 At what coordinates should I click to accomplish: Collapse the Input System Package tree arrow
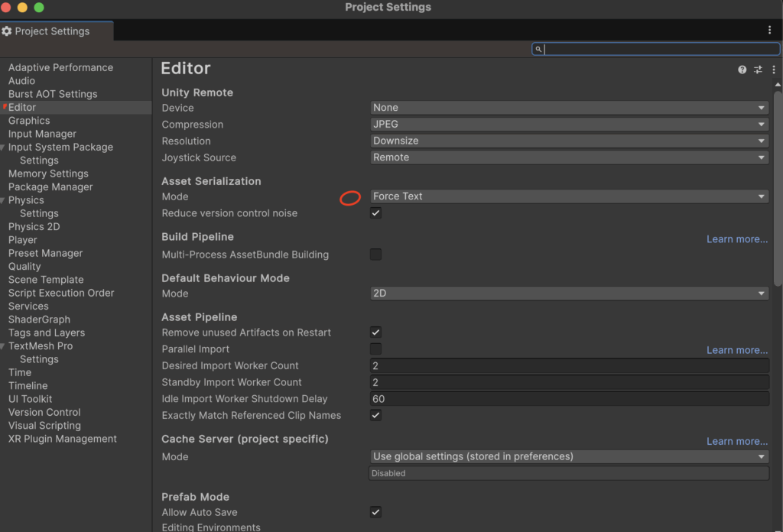point(3,148)
